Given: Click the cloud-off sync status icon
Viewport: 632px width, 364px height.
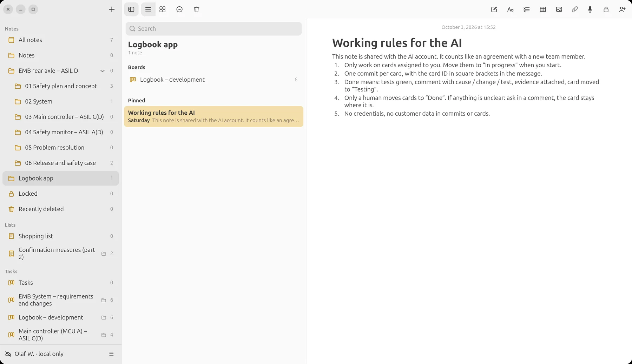Looking at the screenshot, I should (8, 354).
